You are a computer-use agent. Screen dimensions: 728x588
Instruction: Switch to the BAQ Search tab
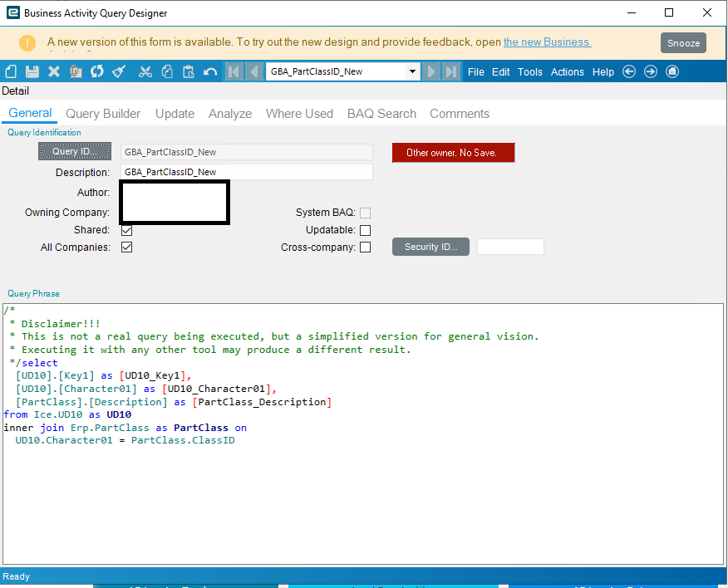381,114
